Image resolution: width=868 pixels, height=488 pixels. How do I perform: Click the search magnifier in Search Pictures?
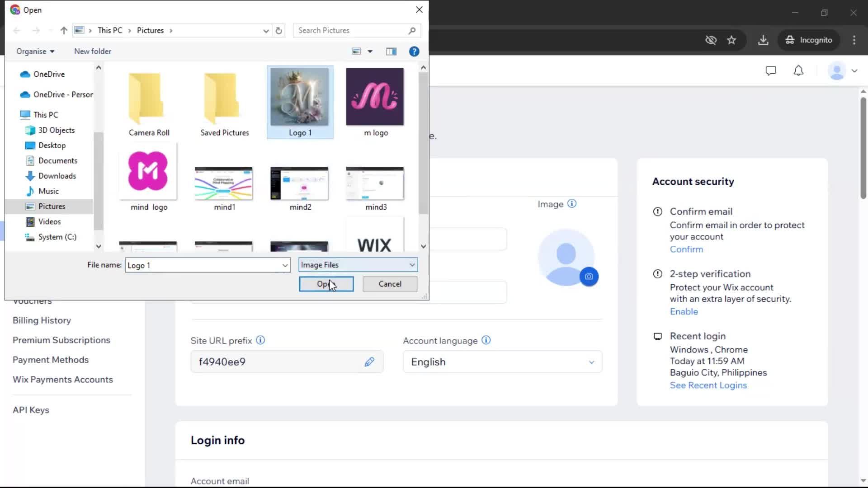(412, 30)
